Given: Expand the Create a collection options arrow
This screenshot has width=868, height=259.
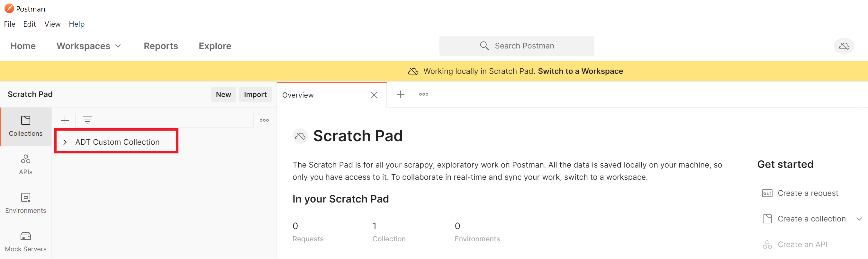Looking at the screenshot, I should (x=859, y=219).
